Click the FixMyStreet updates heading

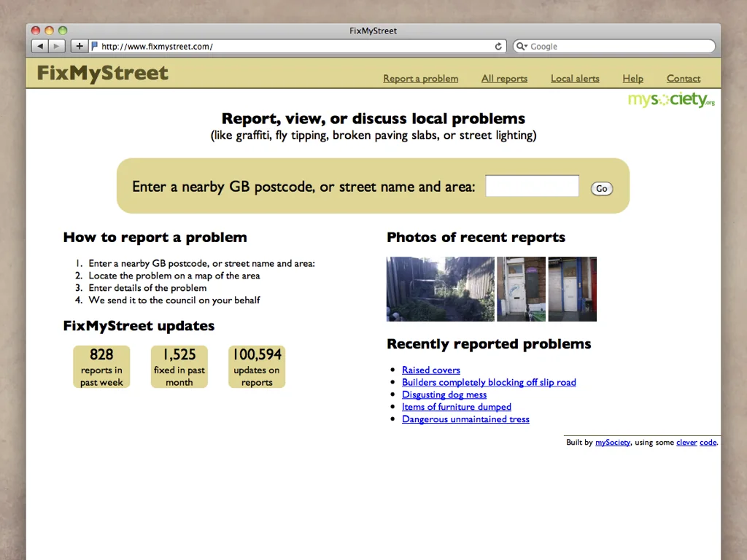click(139, 326)
